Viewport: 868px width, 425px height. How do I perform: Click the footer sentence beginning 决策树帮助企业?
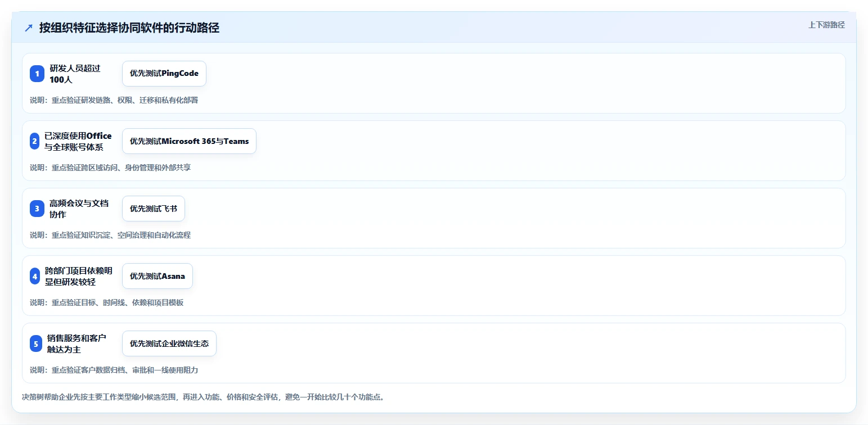[203, 397]
